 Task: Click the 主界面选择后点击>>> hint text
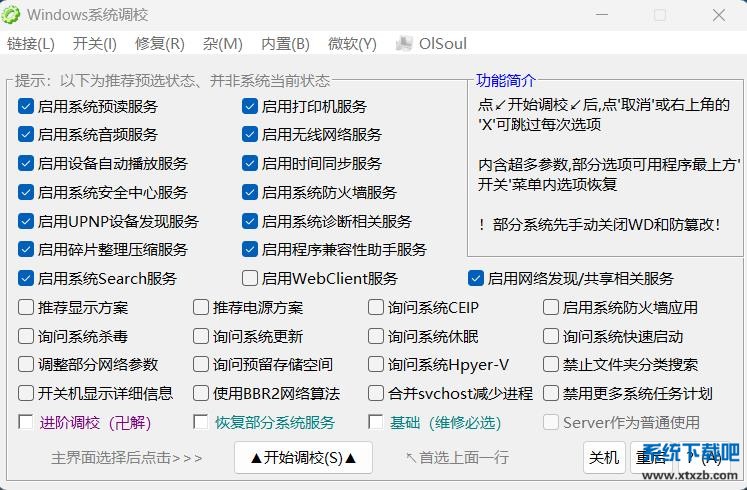tap(127, 458)
